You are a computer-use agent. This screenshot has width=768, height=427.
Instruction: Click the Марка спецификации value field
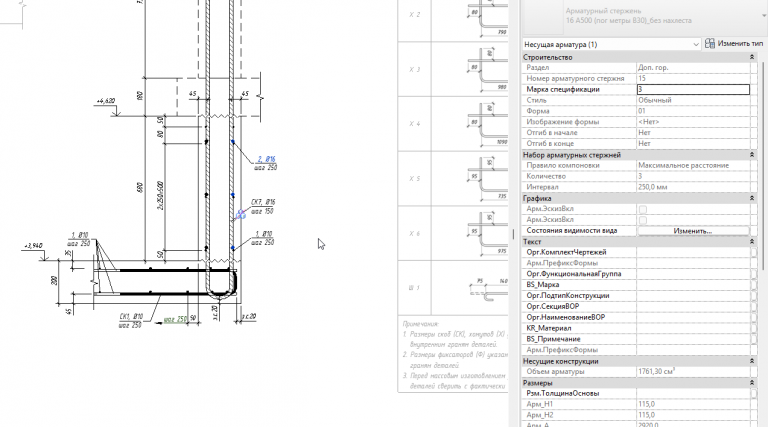click(x=693, y=89)
